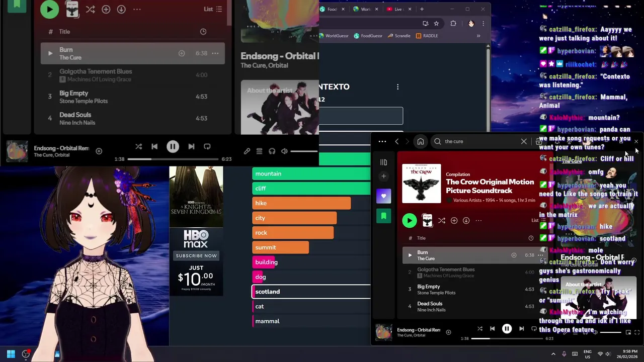
Task: Open new browser tab with plus
Action: coord(422,9)
